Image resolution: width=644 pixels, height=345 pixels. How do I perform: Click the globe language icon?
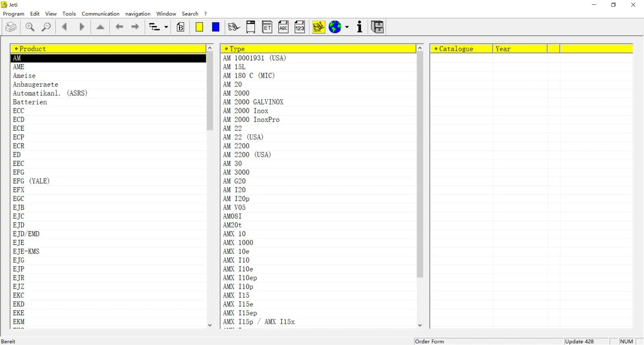tap(335, 27)
